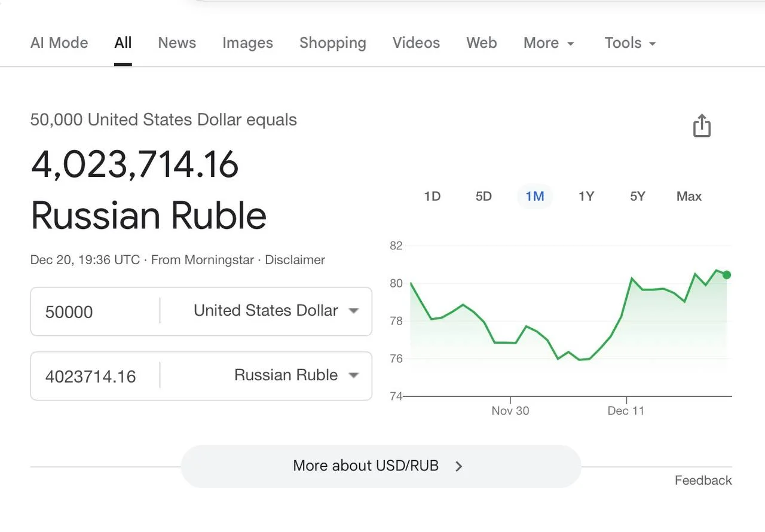Go to the Images tab
Image resolution: width=765 pixels, height=532 pixels.
[247, 43]
